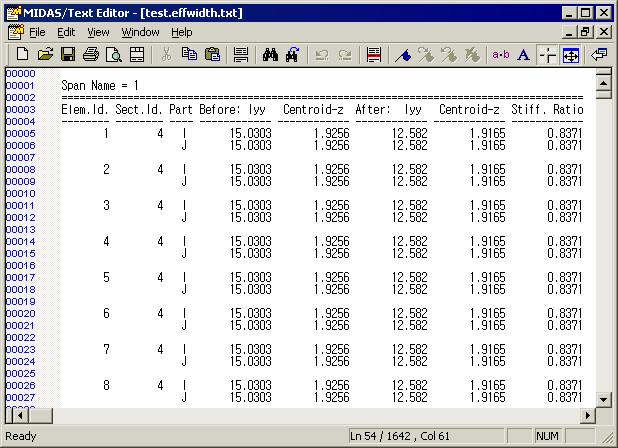Click the page setup layout icon
The width and height of the screenshot is (618, 448).
[x=137, y=54]
